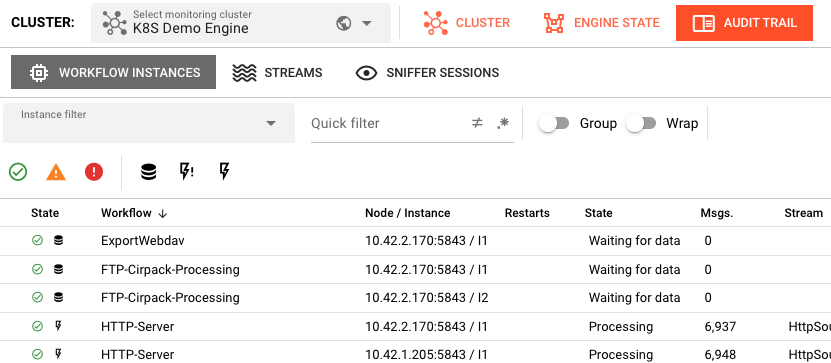Screen dimensions: 831x363
Task: Click the first State column header
Action: pos(45,213)
